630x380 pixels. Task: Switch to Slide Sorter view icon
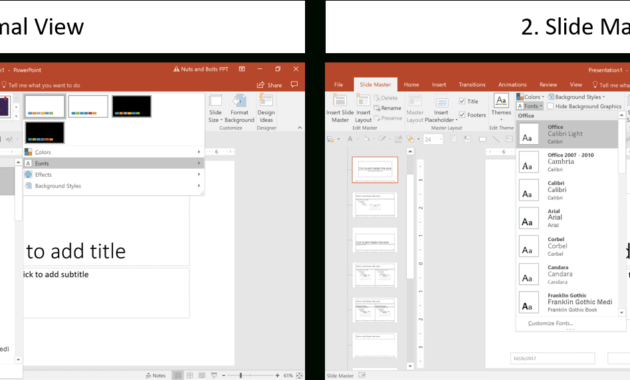(x=190, y=375)
